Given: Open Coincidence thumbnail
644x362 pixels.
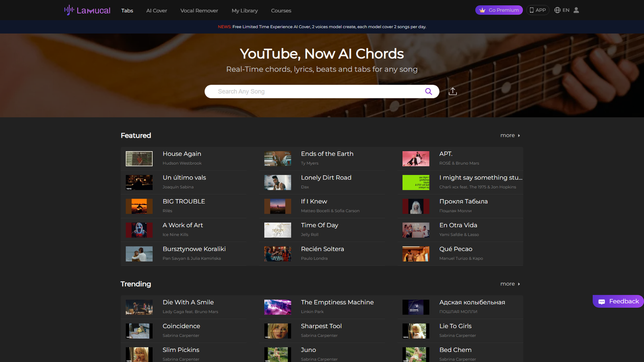Looking at the screenshot, I should [x=139, y=331].
